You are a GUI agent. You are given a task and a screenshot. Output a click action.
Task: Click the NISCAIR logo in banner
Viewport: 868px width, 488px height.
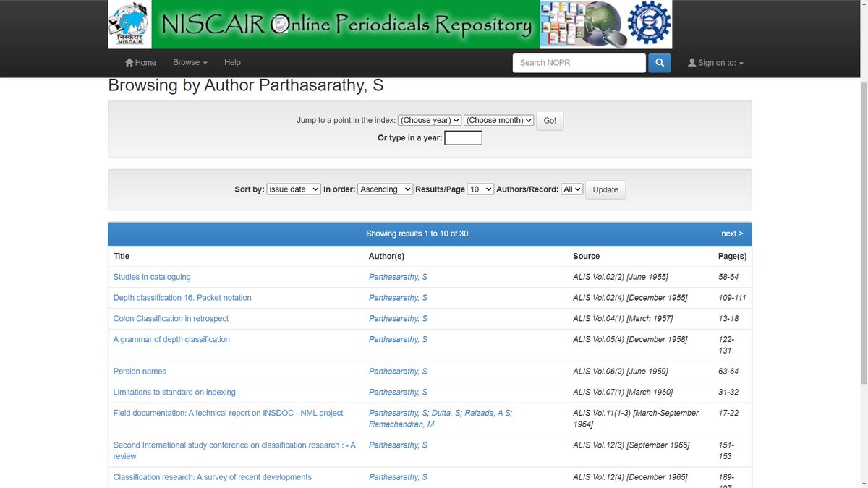pos(130,25)
